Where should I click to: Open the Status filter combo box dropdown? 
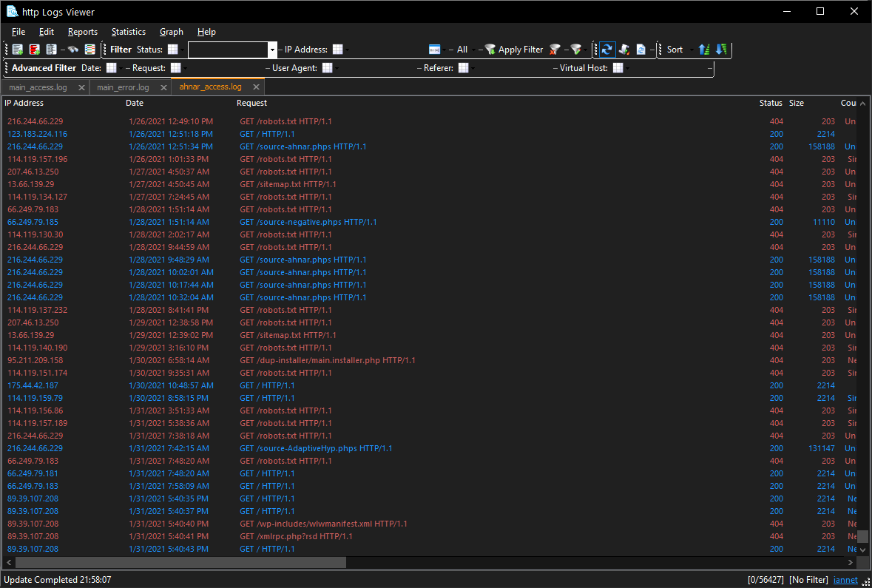coord(272,50)
